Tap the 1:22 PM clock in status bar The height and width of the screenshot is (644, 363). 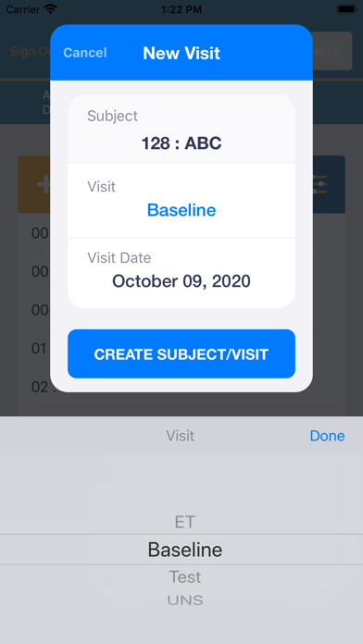pos(181,9)
